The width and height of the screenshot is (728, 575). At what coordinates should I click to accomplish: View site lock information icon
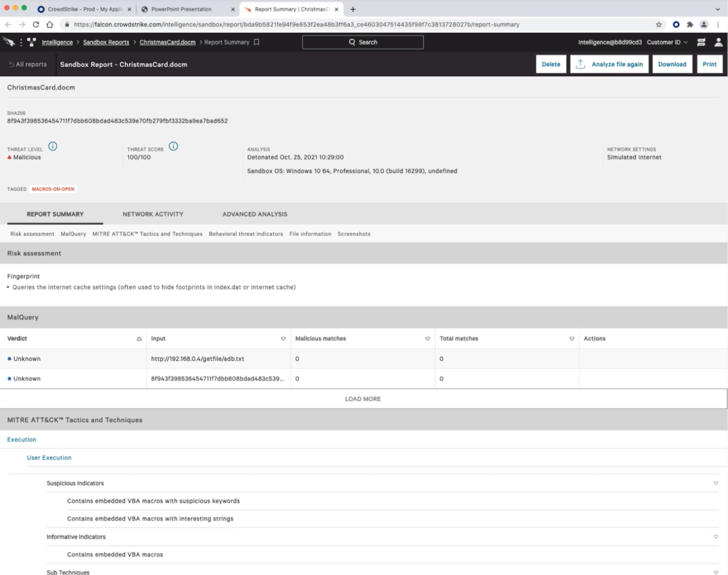tap(67, 24)
